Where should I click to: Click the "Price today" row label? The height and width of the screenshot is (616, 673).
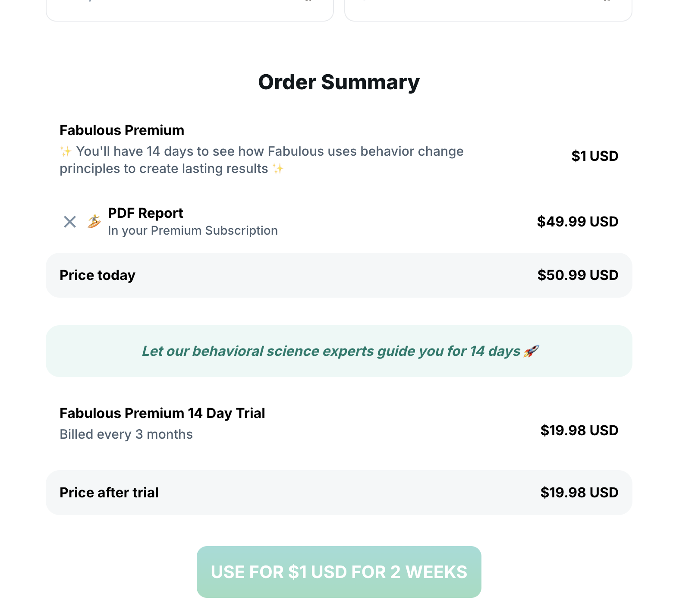97,275
